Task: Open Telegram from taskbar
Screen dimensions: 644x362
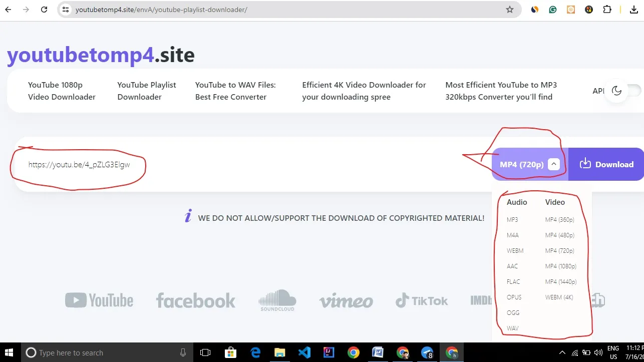Action: click(427, 352)
